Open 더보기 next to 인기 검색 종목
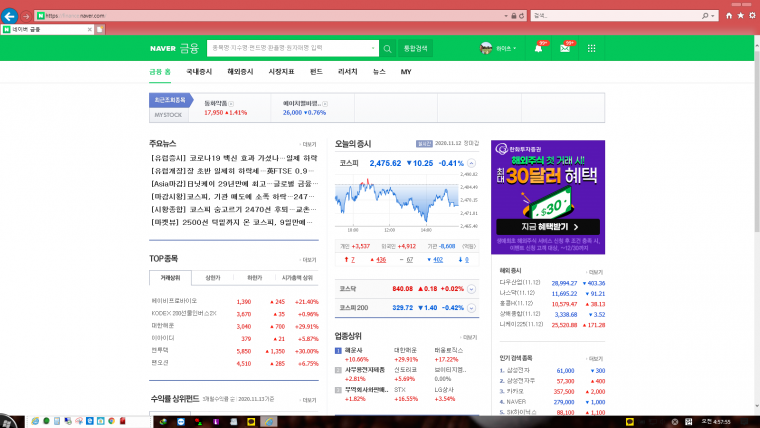The width and height of the screenshot is (760, 428). coord(594,359)
